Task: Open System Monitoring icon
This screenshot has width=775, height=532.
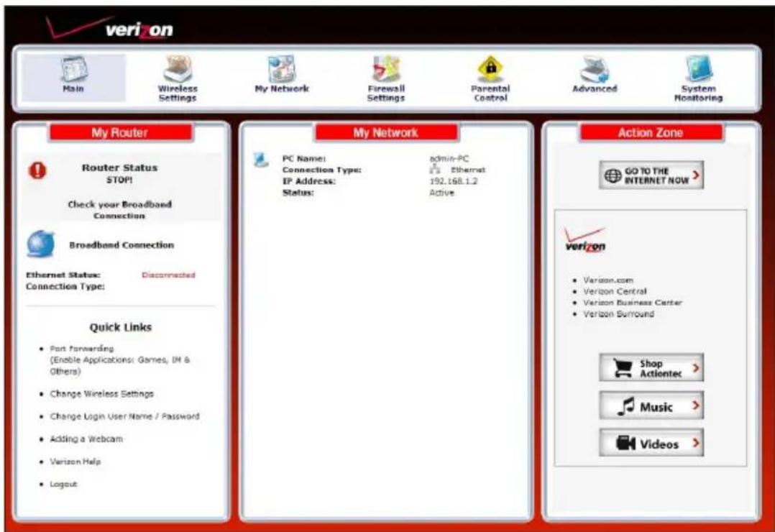Action: pos(698,68)
